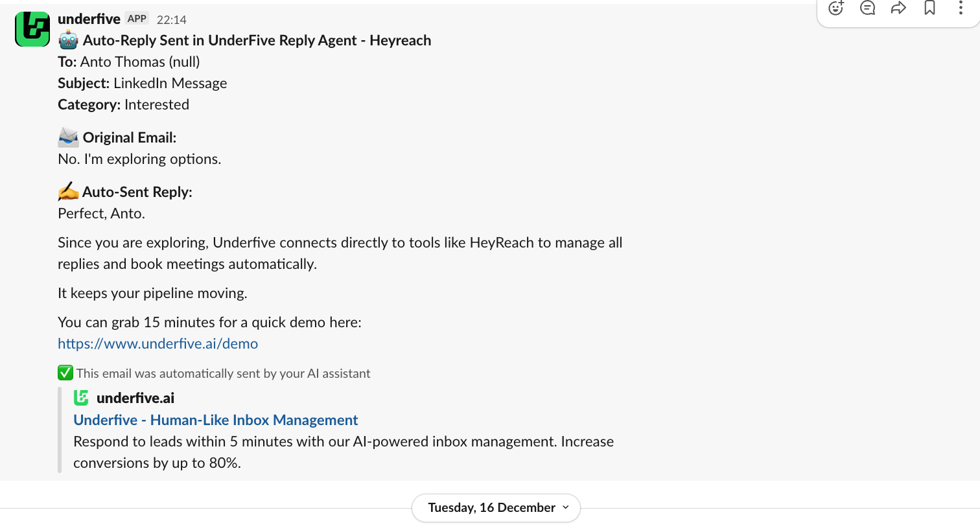Toggle saving the message via the bookmark icon
Image resolution: width=980 pixels, height=532 pixels.
point(929,8)
